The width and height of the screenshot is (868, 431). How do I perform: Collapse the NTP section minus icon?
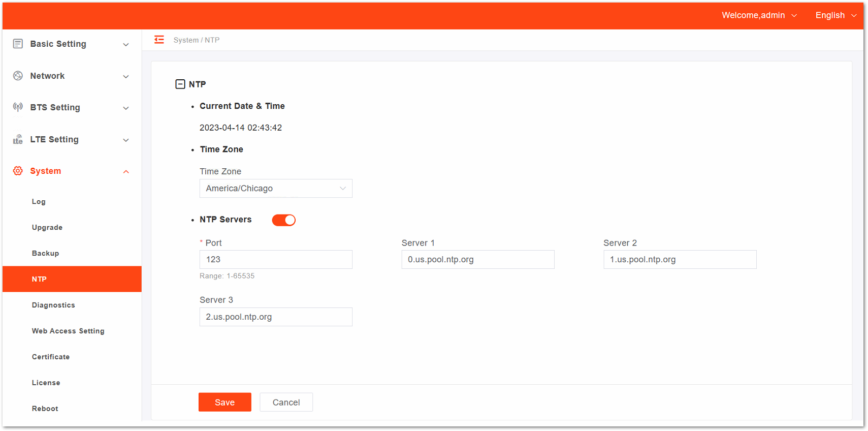pyautogui.click(x=180, y=84)
